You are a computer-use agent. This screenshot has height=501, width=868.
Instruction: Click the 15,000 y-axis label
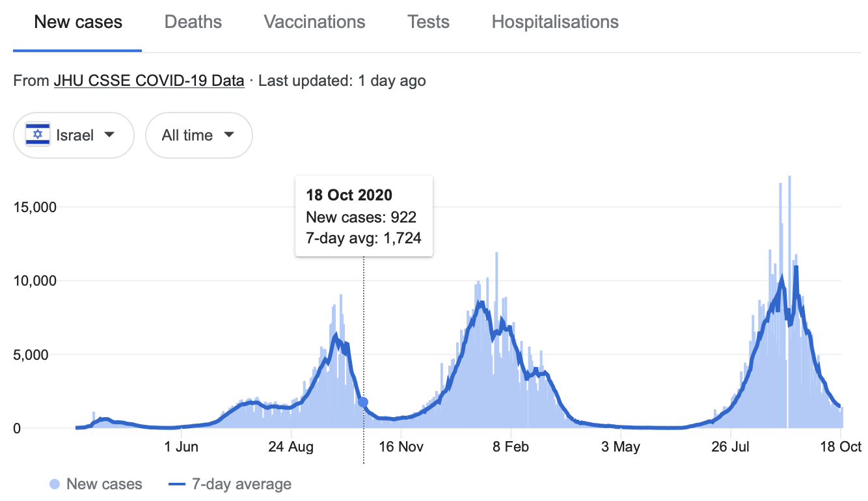click(x=35, y=208)
